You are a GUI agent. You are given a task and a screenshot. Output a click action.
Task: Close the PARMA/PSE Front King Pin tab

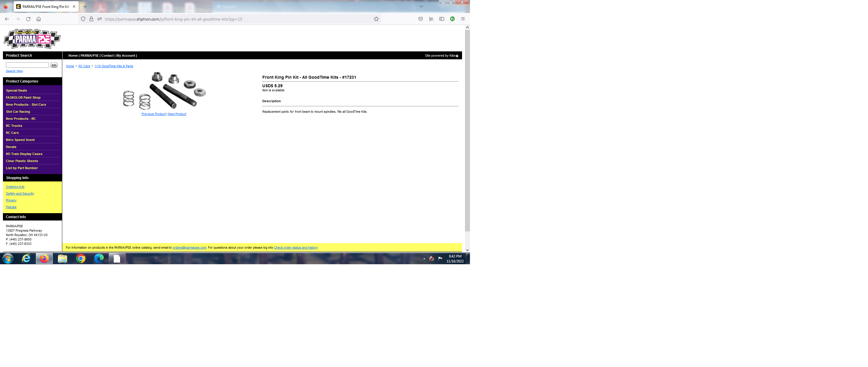tap(74, 6)
